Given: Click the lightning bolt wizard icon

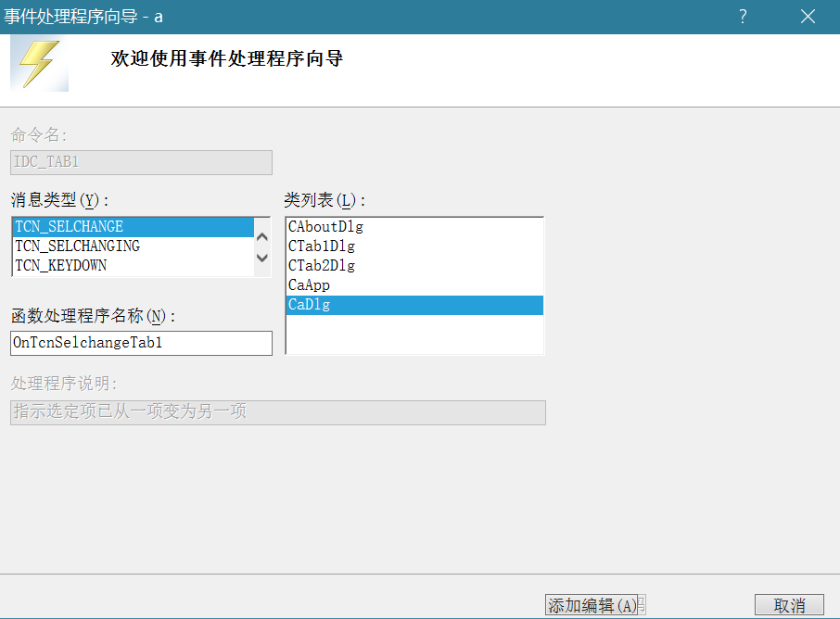Looking at the screenshot, I should pyautogui.click(x=40, y=64).
